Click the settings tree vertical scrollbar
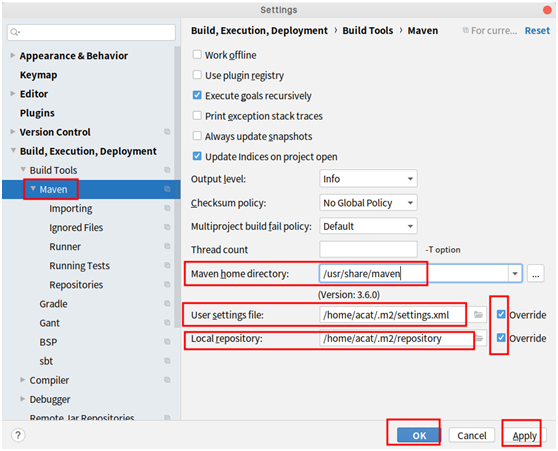Screen dimensions: 558x451 click(x=177, y=187)
